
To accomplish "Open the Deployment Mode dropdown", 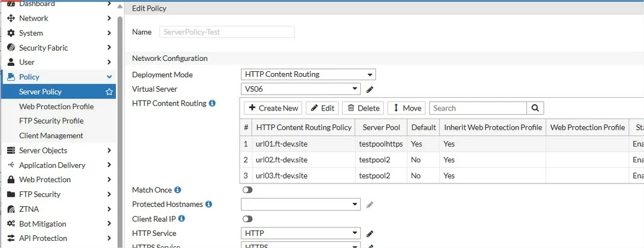I will pyautogui.click(x=308, y=75).
